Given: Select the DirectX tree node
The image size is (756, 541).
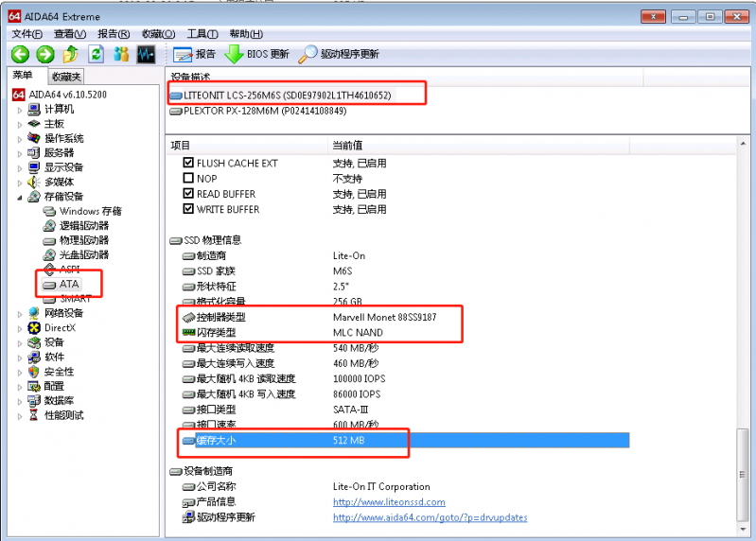Looking at the screenshot, I should [x=52, y=327].
